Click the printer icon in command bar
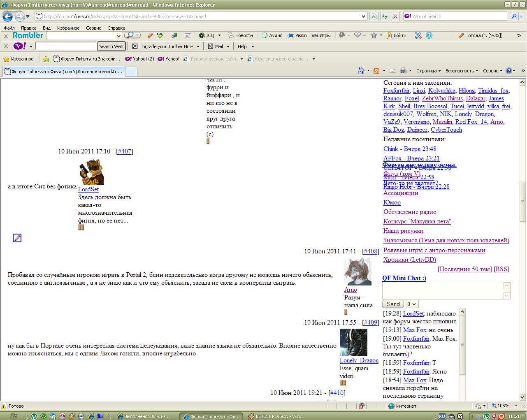 coord(403,71)
